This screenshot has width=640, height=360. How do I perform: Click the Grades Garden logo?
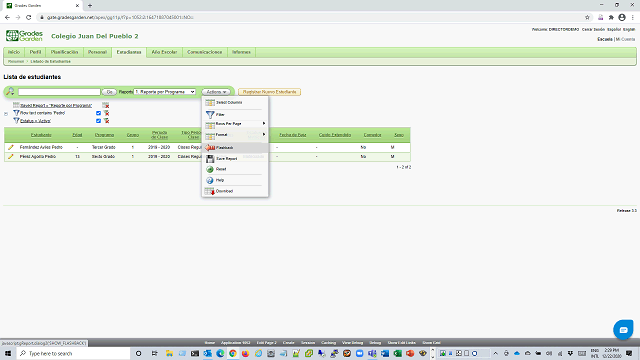24,36
